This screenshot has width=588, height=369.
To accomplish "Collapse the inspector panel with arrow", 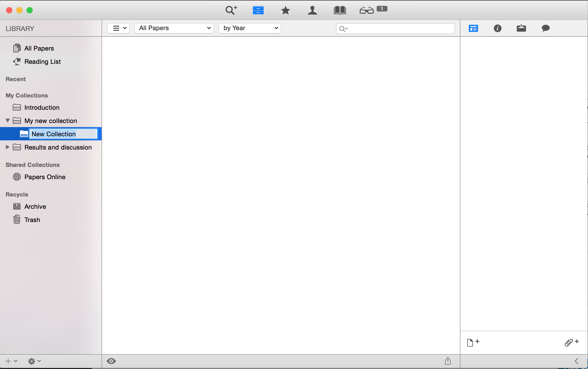I will pyautogui.click(x=577, y=361).
